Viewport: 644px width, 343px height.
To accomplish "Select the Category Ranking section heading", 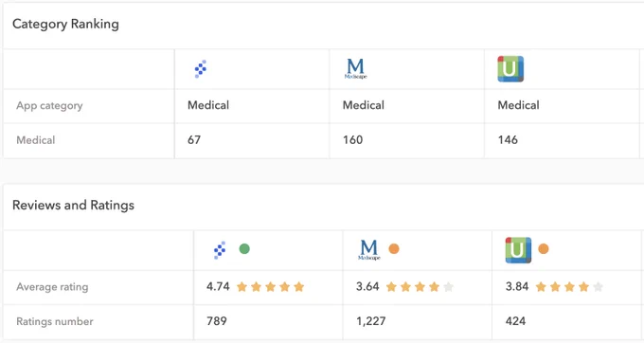I will pos(65,24).
